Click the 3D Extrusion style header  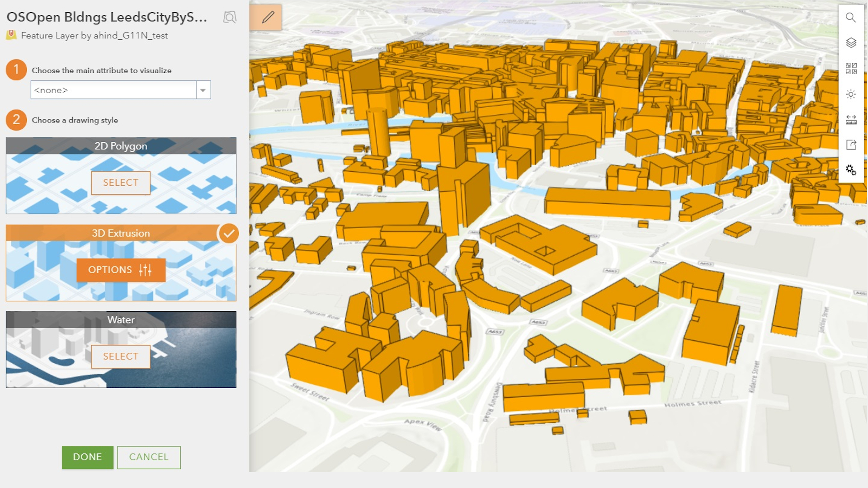pos(121,233)
